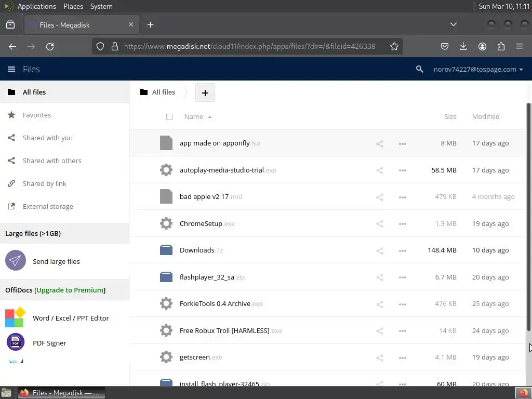Image resolution: width=532 pixels, height=399 pixels.
Task: Open a new browser tab
Action: coord(150,25)
